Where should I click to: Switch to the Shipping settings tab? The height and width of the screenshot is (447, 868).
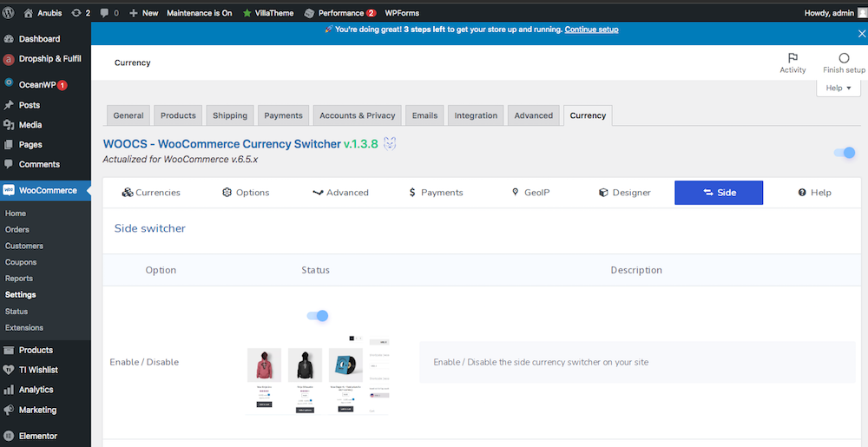pos(230,115)
